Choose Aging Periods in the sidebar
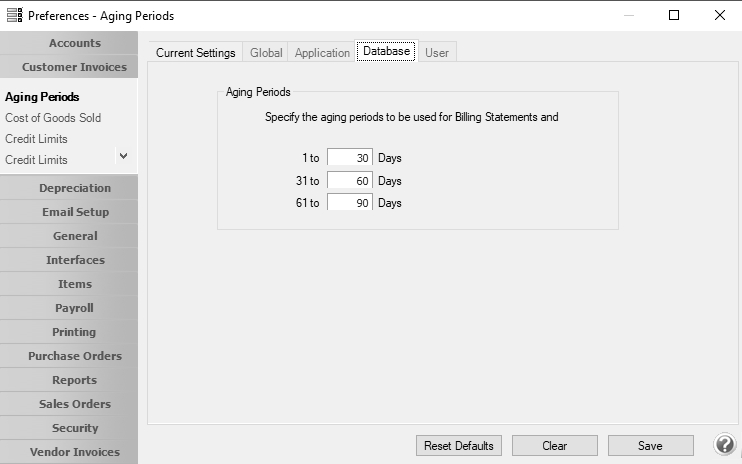The image size is (742, 464). pos(42,97)
